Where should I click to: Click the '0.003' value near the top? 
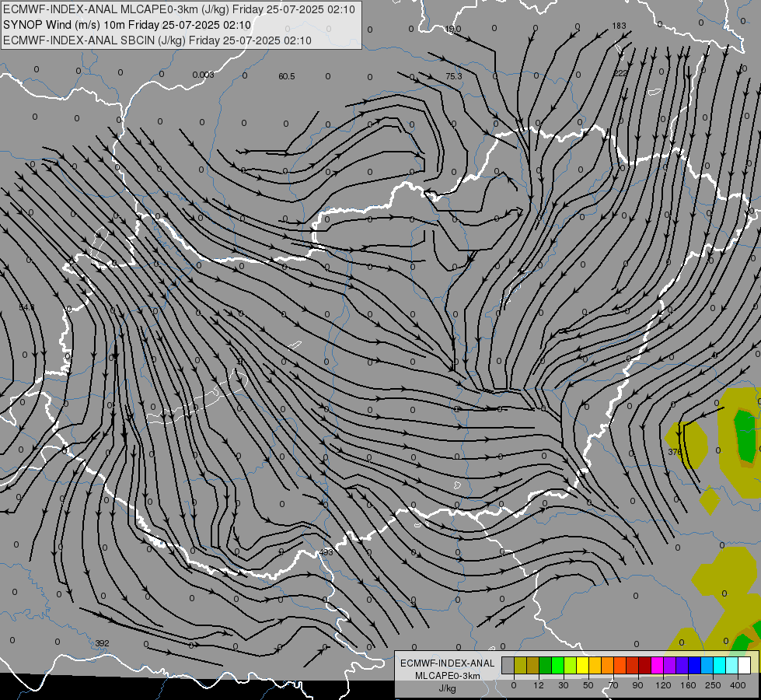203,75
